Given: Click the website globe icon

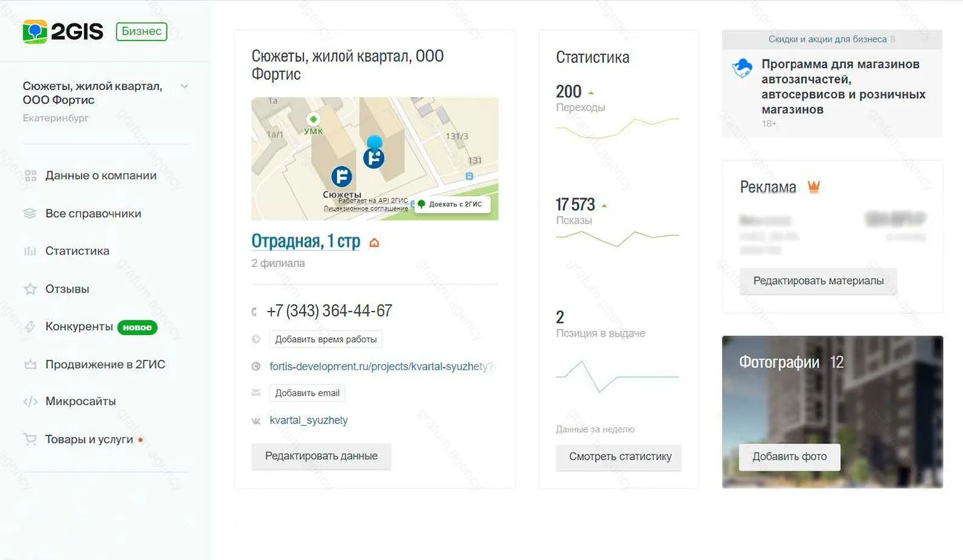Looking at the screenshot, I should pos(256,366).
